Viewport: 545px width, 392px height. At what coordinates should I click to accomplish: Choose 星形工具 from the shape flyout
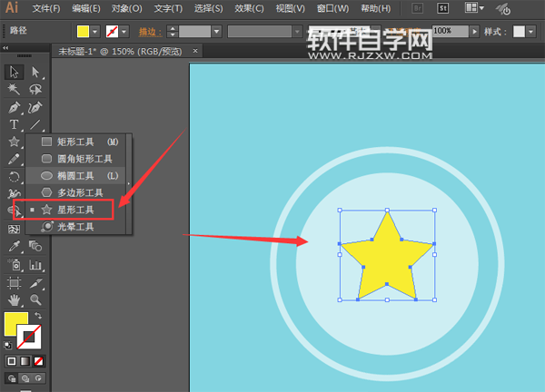click(x=75, y=210)
